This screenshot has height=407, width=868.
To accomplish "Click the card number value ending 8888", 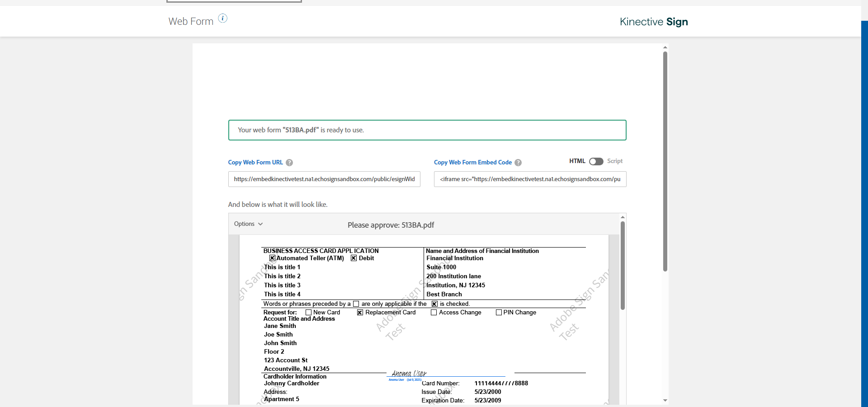I will 501,384.
